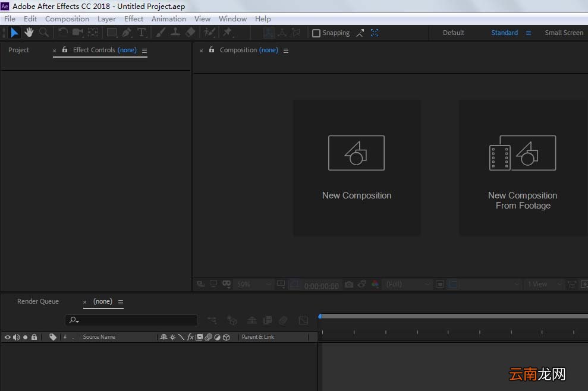The width and height of the screenshot is (588, 391).
Task: Click the Composition Mini-Flowchart icon in timeline
Action: pyautogui.click(x=212, y=320)
